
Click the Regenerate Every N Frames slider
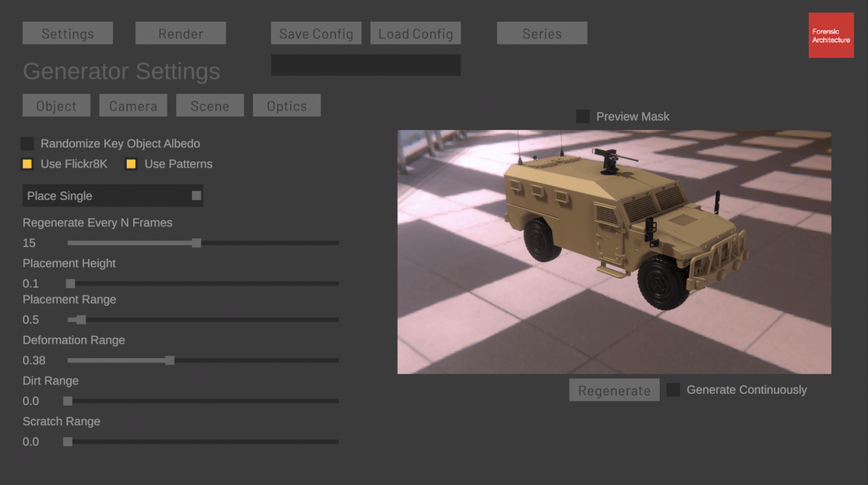203,243
